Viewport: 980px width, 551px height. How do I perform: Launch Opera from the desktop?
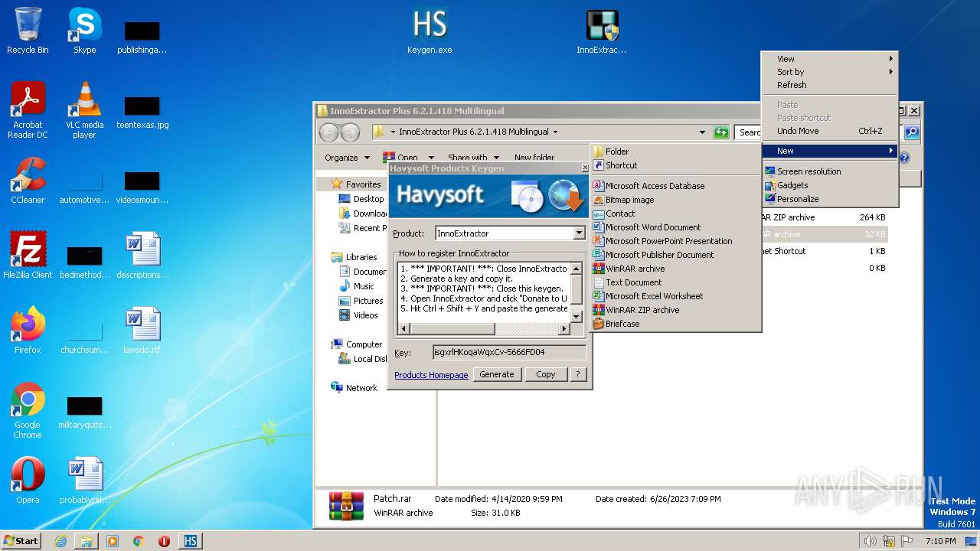(28, 481)
